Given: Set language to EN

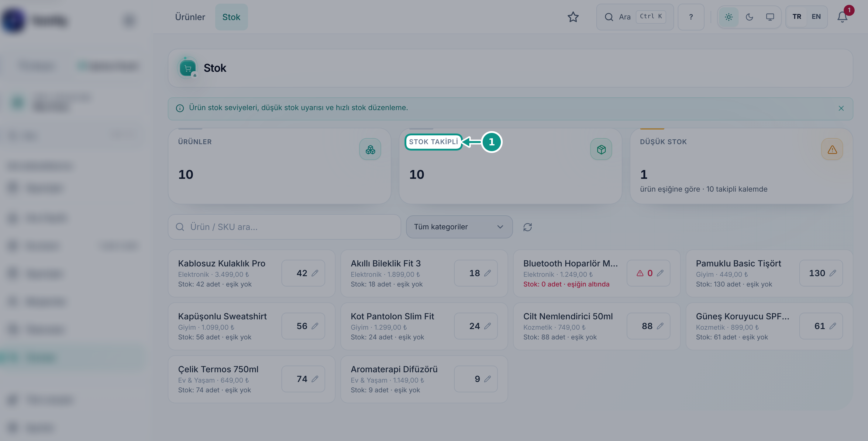Looking at the screenshot, I should click(x=816, y=17).
